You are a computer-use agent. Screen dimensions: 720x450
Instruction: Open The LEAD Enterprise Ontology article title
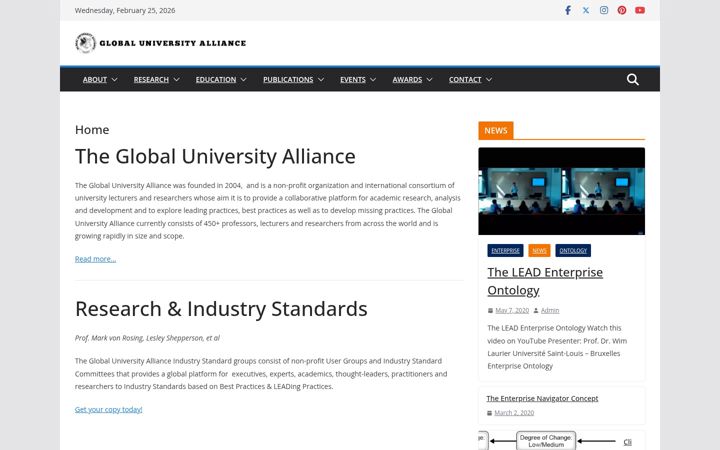point(545,281)
